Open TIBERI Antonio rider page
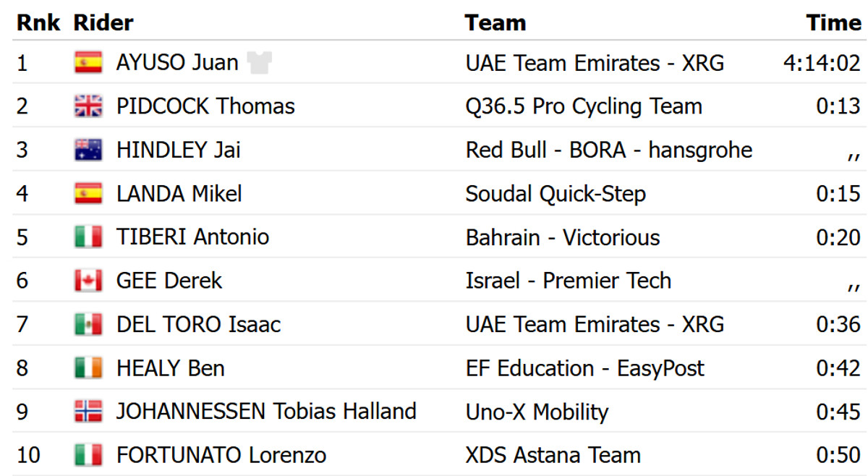The width and height of the screenshot is (868, 476). pyautogui.click(x=192, y=237)
